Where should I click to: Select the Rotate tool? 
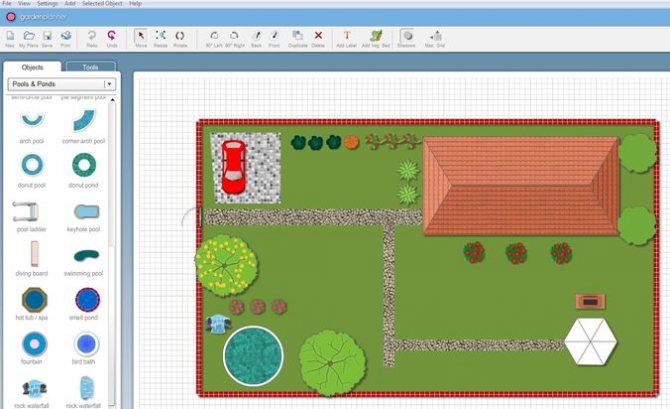[180, 37]
